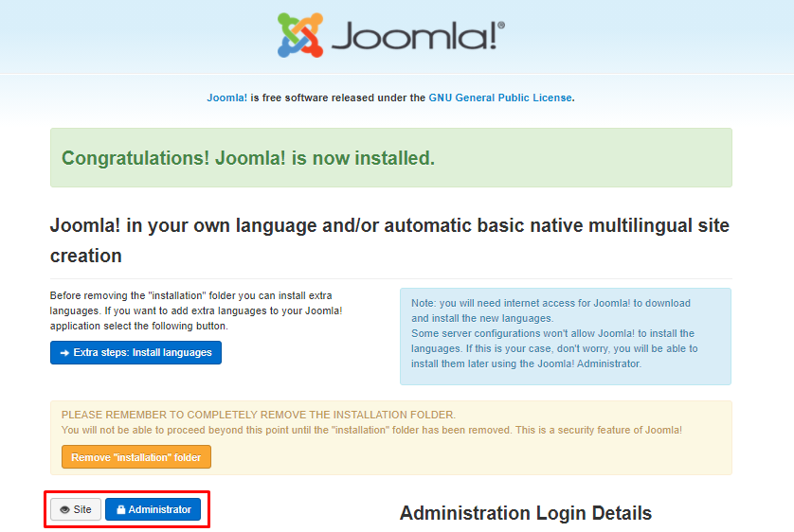Click the PLEASE REMEMBER warning title
This screenshot has height=532, width=794.
[x=258, y=415]
